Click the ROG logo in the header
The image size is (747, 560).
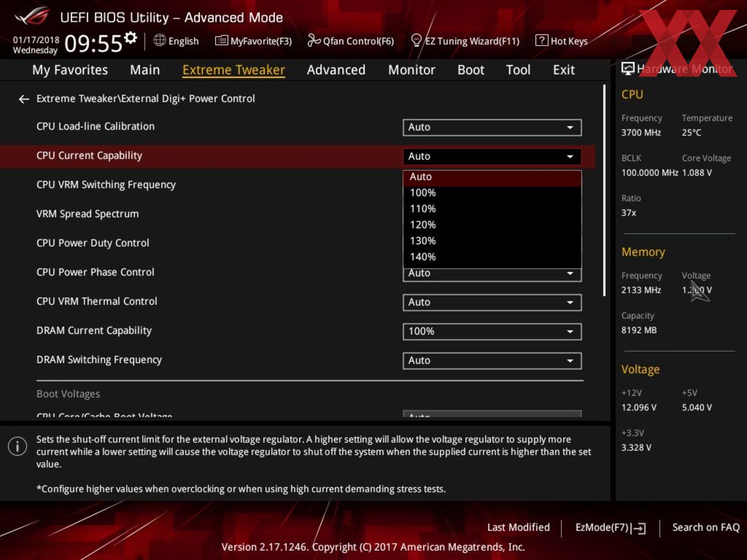tap(32, 16)
